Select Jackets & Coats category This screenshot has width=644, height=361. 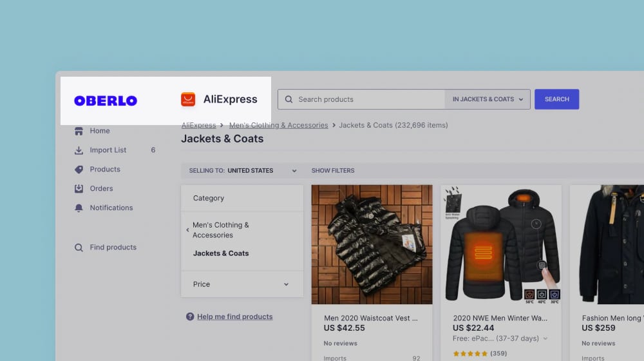[221, 253]
